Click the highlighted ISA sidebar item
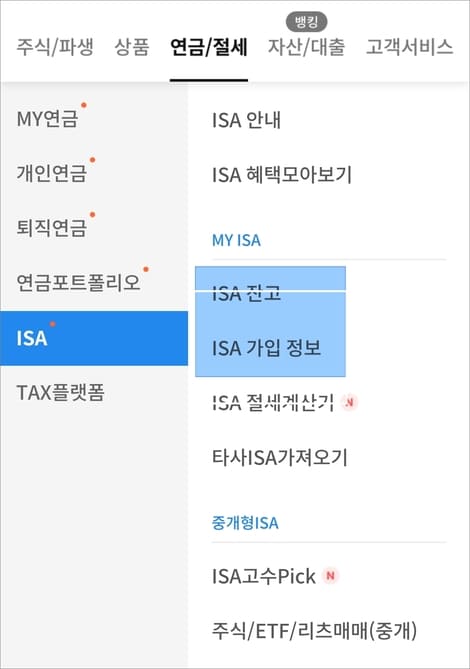The image size is (470, 669). 94,338
